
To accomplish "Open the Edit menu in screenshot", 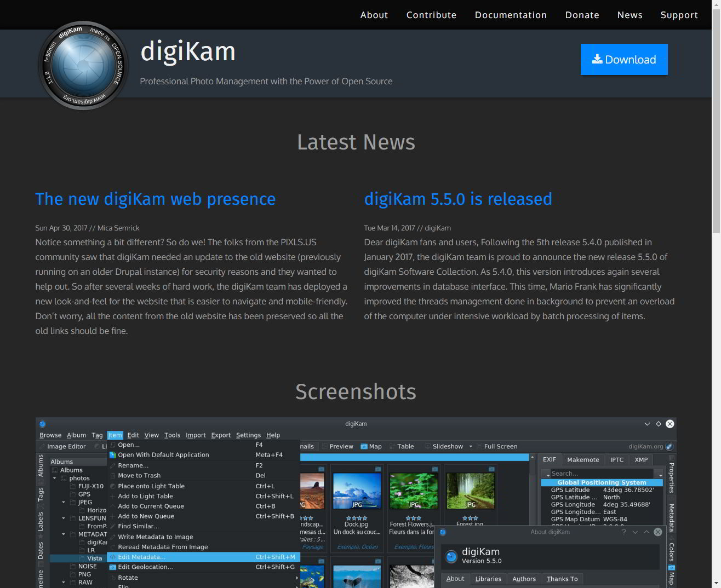I will coord(133,435).
